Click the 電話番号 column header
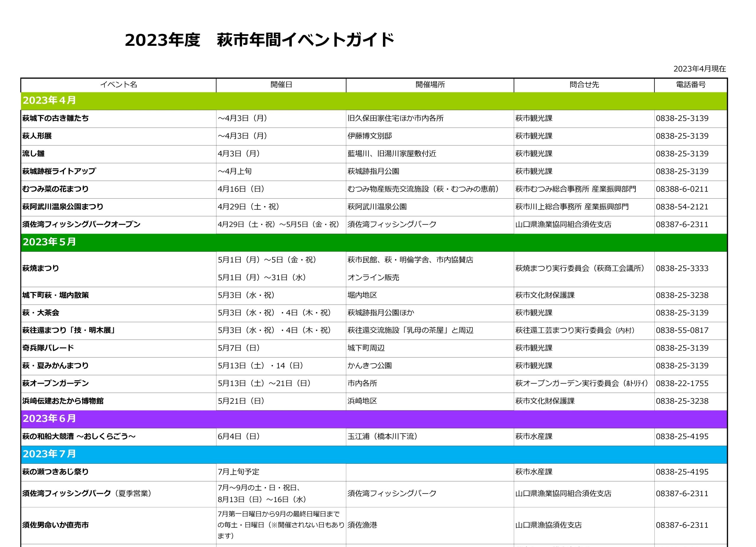 (x=691, y=85)
